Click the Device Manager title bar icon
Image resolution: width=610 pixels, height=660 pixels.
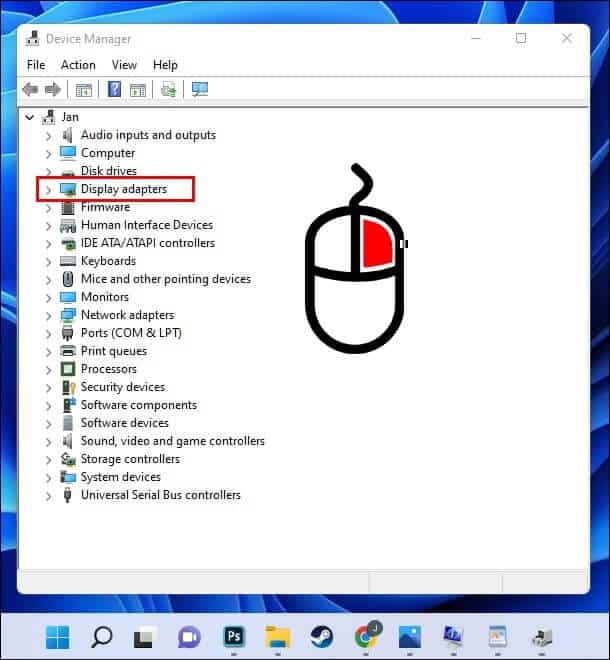point(33,38)
